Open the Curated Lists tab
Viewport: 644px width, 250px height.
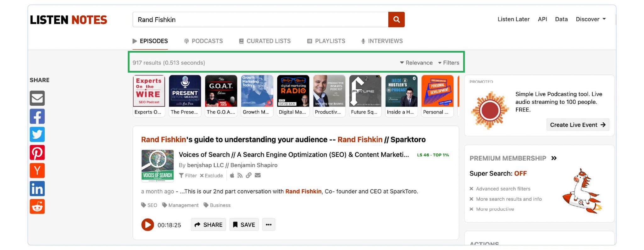click(x=265, y=41)
